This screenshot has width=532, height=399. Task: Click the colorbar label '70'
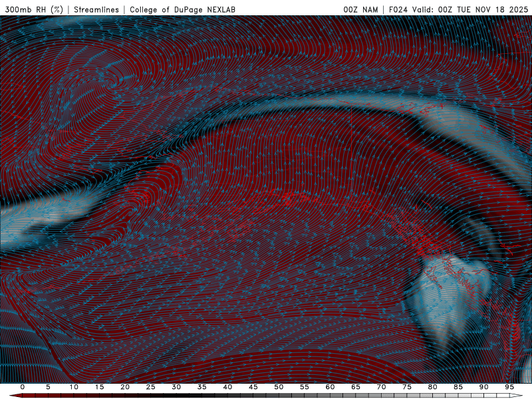point(381,387)
